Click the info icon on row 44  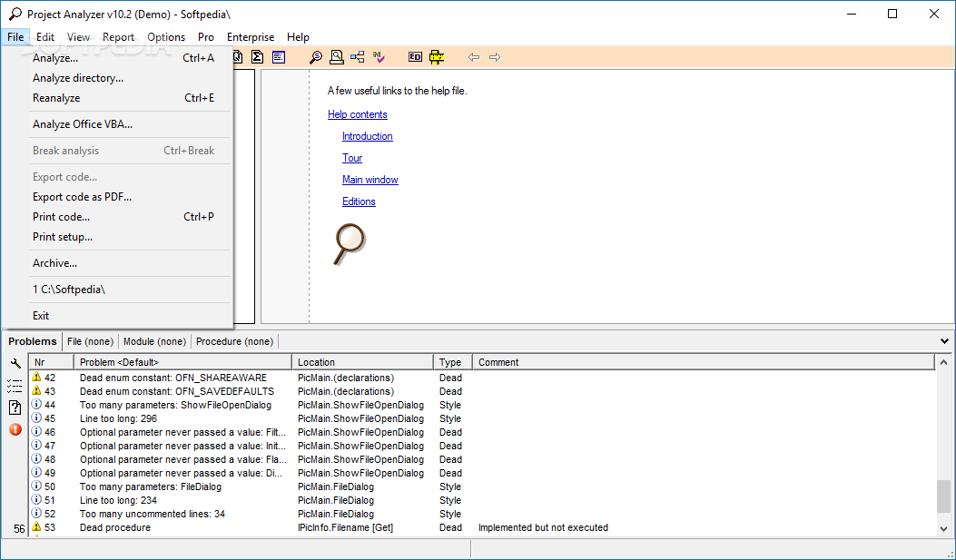[36, 405]
